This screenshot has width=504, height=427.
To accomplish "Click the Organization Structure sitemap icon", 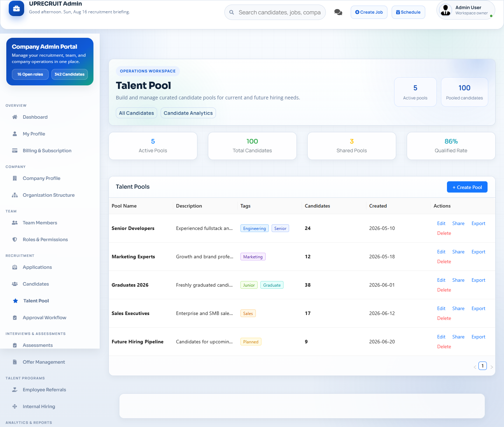I will coord(15,195).
